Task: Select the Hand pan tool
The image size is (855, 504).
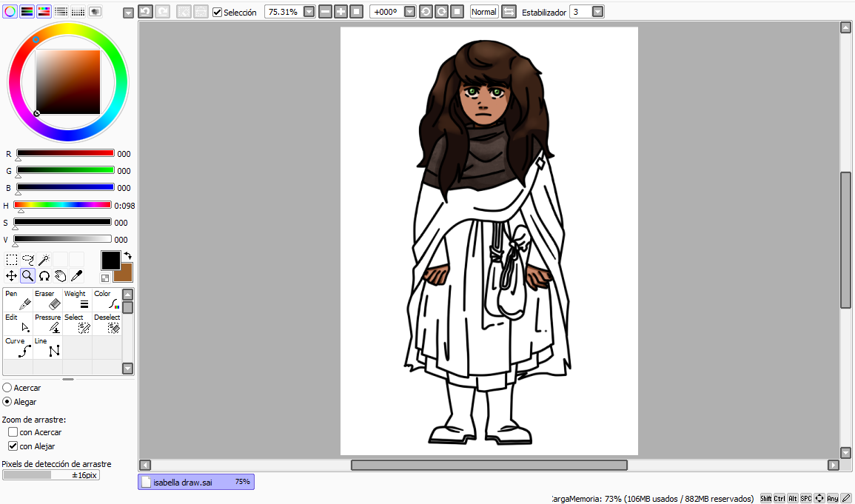Action: (x=60, y=276)
